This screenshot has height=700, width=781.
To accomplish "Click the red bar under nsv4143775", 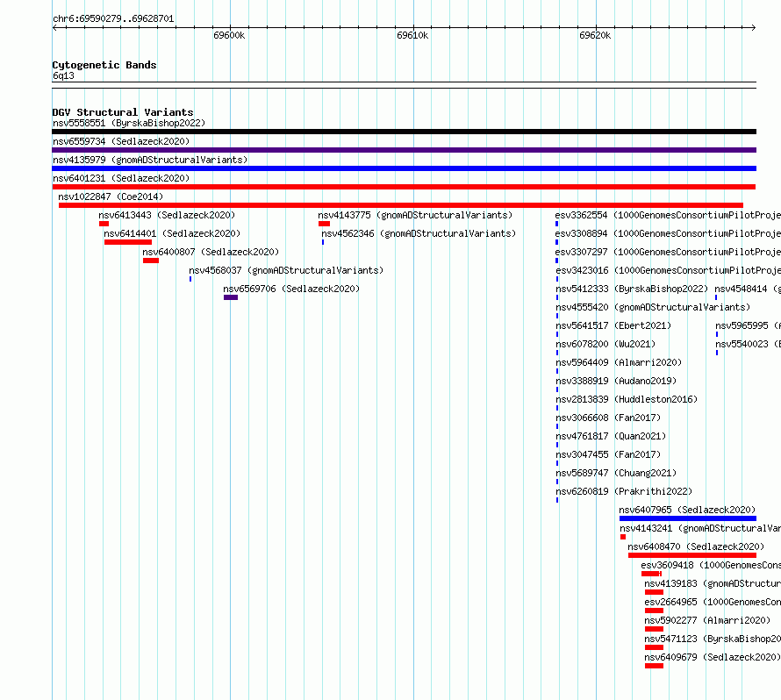I will [325, 224].
